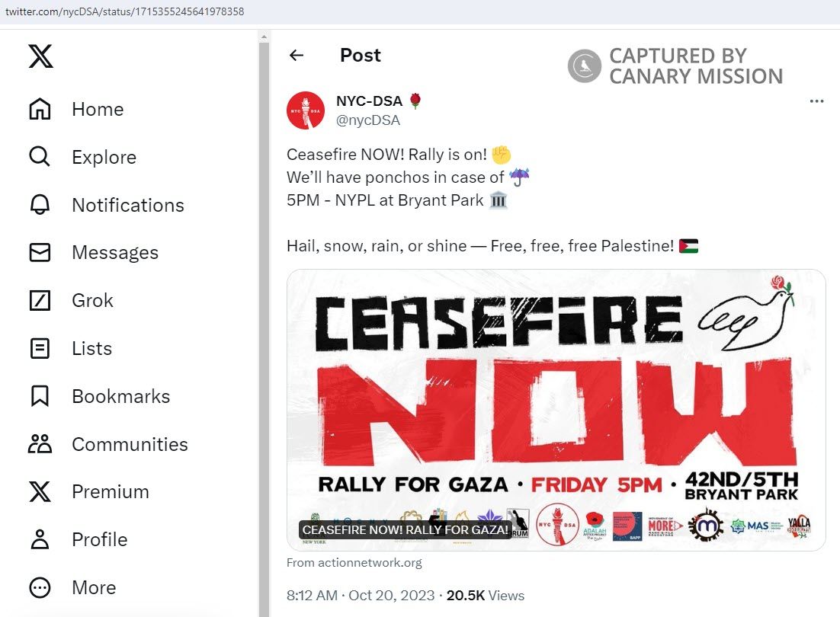Image resolution: width=840 pixels, height=617 pixels.
Task: Go back using the arrow icon
Action: 297,56
